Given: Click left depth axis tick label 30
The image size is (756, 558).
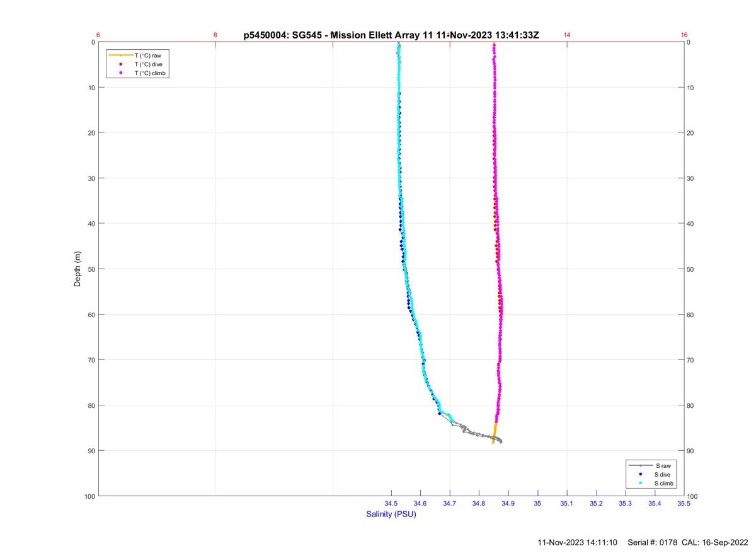Looking at the screenshot, I should 91,178.
